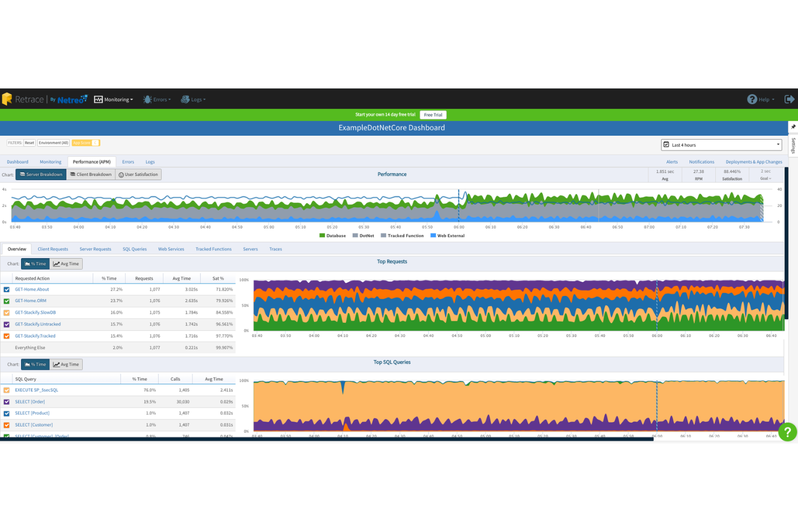Open the Errors bug menu in top bar

click(x=157, y=99)
